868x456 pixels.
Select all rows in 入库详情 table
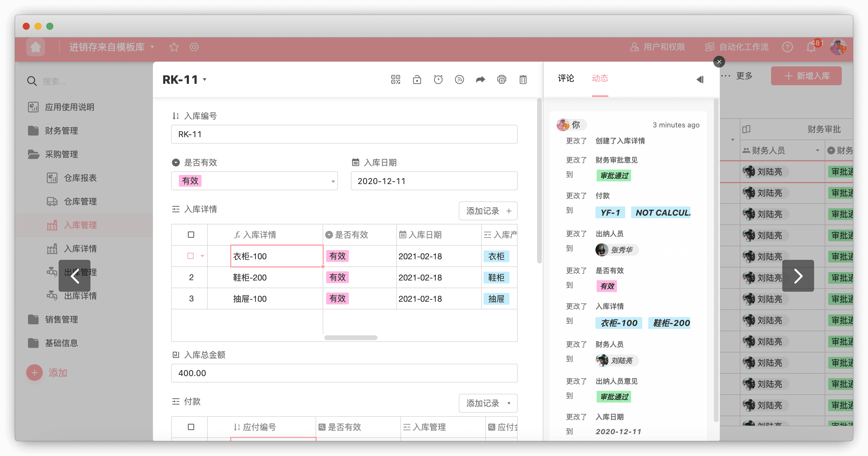point(191,235)
